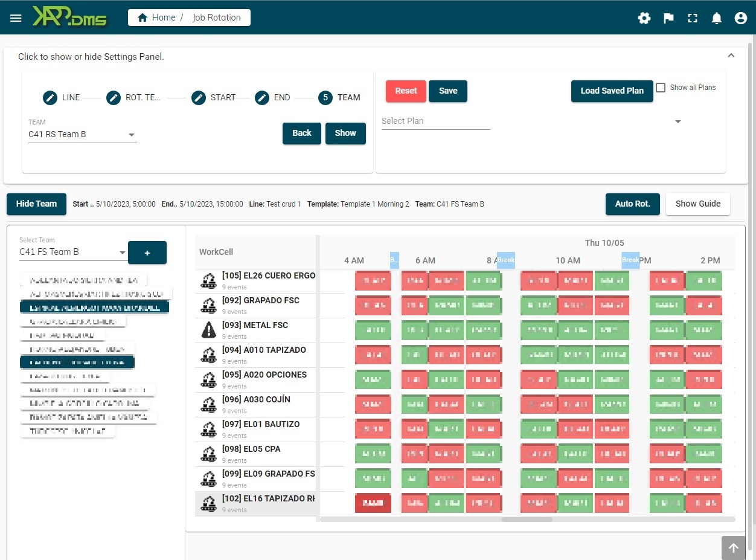
Task: Click the WorkCell column header
Action: click(216, 252)
